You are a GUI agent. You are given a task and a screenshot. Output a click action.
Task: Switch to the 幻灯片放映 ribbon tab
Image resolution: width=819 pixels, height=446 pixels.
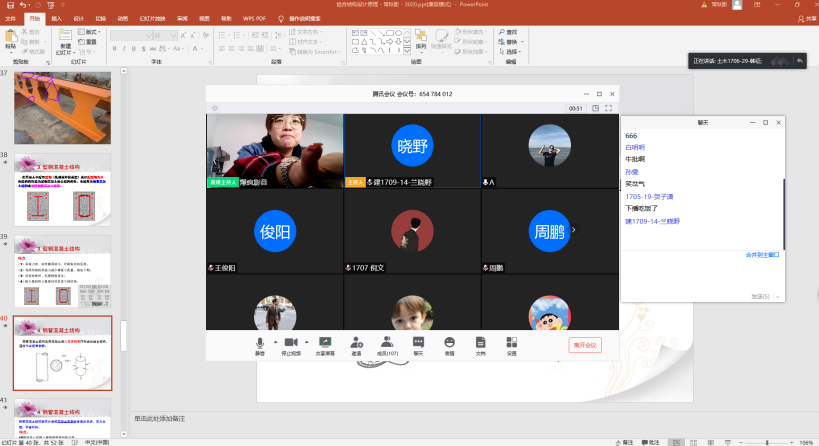click(x=153, y=19)
